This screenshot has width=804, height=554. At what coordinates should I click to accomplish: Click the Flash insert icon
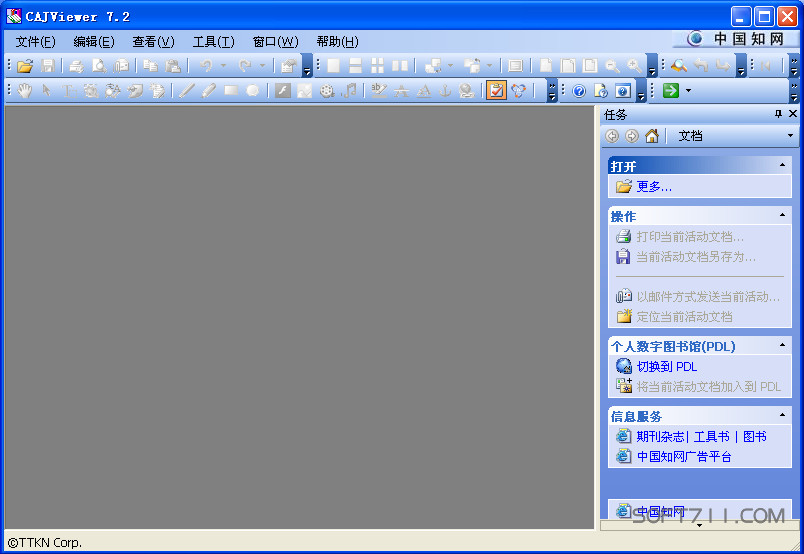283,91
